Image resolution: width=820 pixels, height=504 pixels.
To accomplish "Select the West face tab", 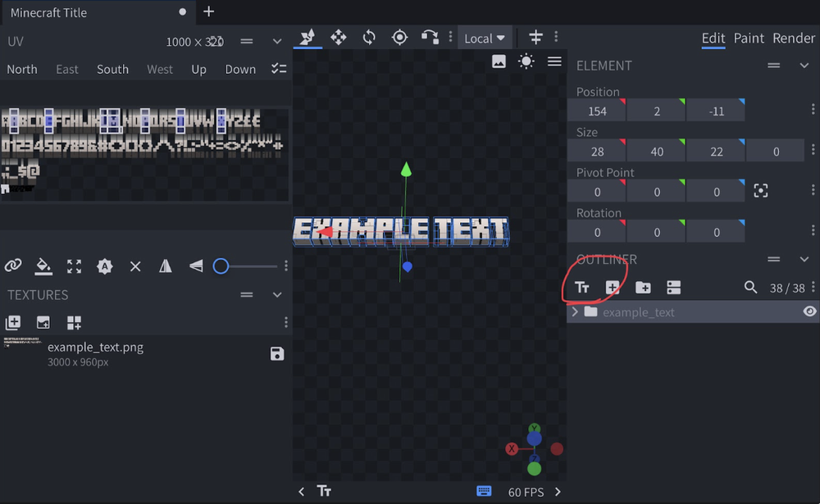I will coord(160,69).
